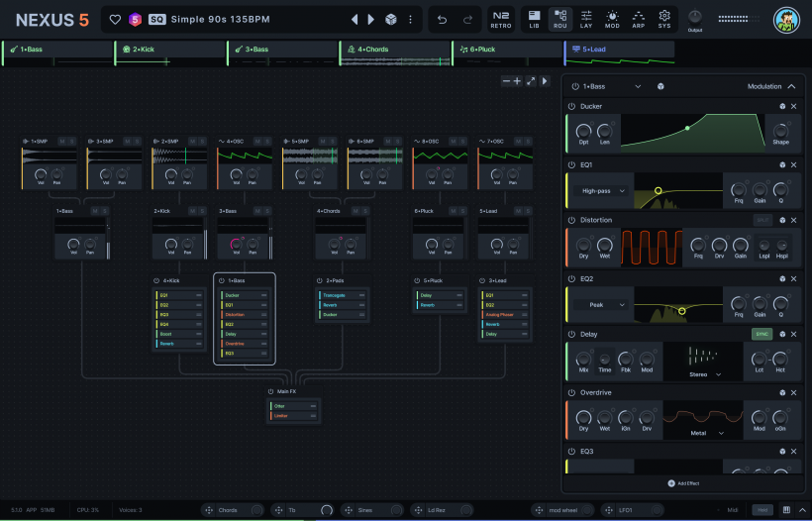Remove the Distortion effect

(794, 220)
